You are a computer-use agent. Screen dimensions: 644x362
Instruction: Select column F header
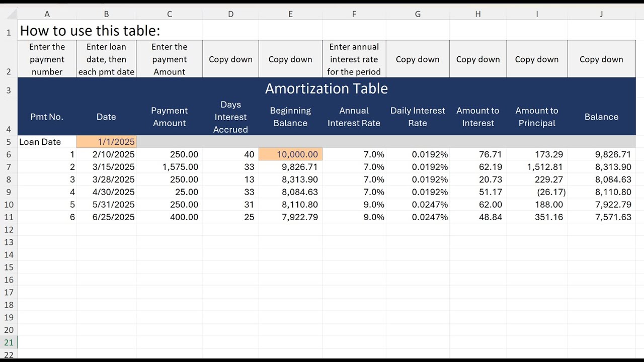pyautogui.click(x=354, y=14)
